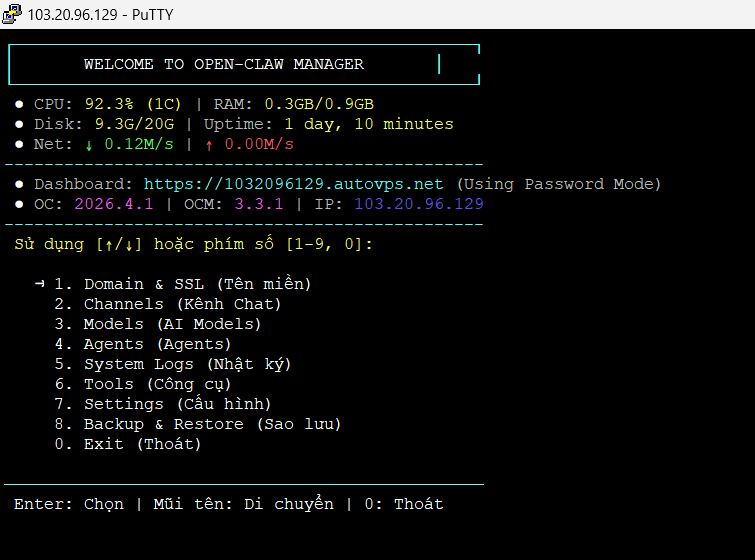The image size is (755, 560).
Task: Click the upload speed 0.00M/s
Action: 259,144
